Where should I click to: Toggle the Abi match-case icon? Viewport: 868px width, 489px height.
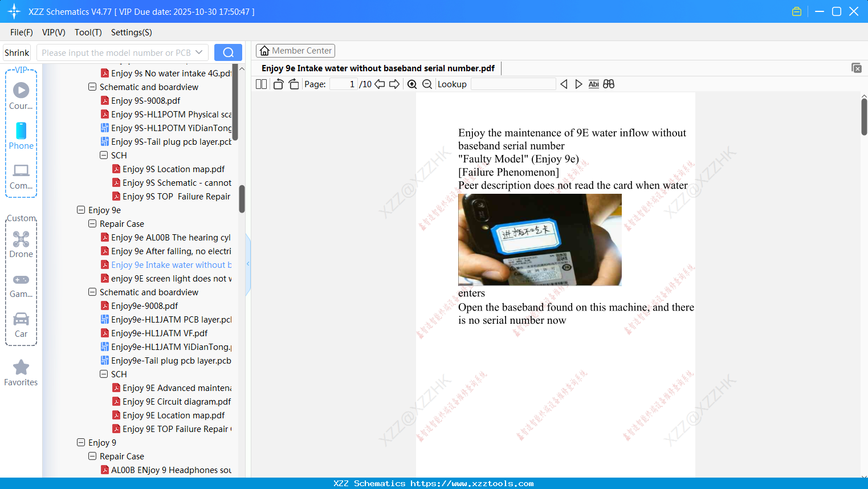tap(593, 84)
